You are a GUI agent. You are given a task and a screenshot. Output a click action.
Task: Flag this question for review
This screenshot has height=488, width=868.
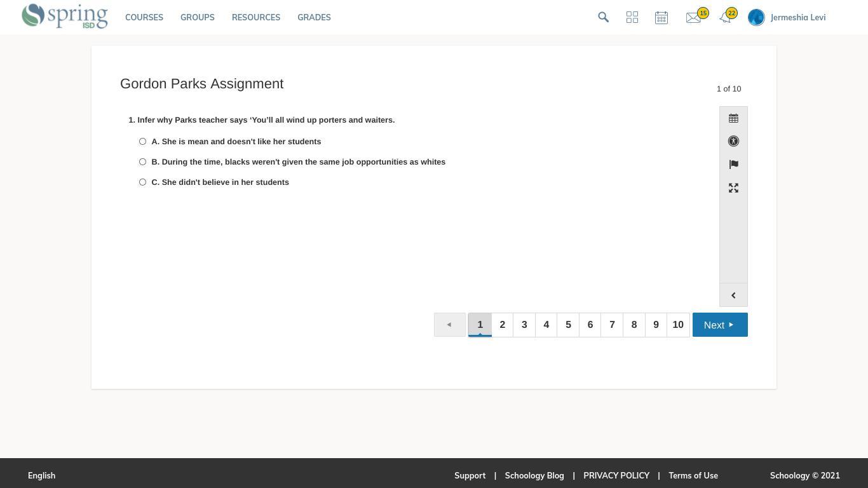pos(733,165)
